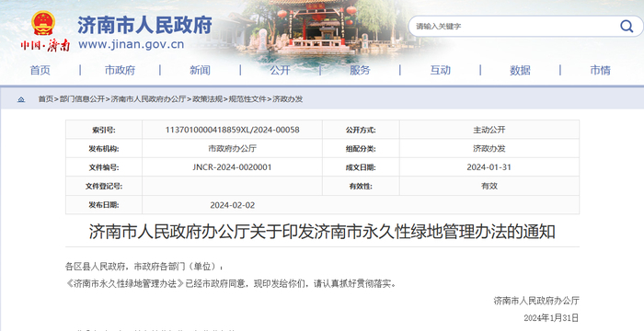Click the signature 济南市人民政府办公厅
Viewport: 644px width, 331px height.
point(536,301)
